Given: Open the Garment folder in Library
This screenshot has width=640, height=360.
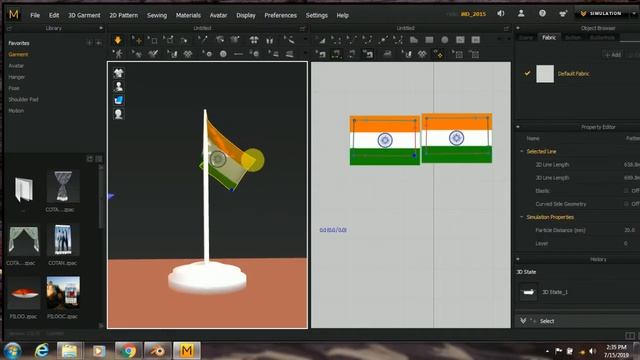Looking at the screenshot, I should click(18, 54).
